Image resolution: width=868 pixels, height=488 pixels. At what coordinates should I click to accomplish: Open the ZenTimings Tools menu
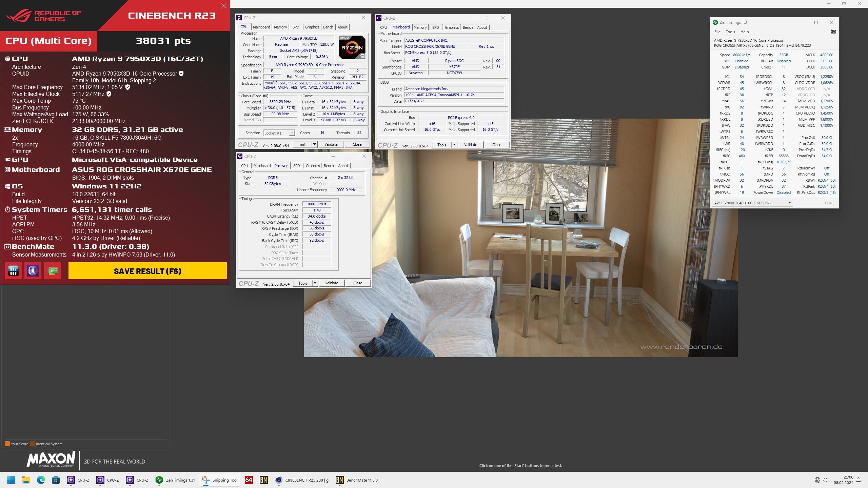730,32
